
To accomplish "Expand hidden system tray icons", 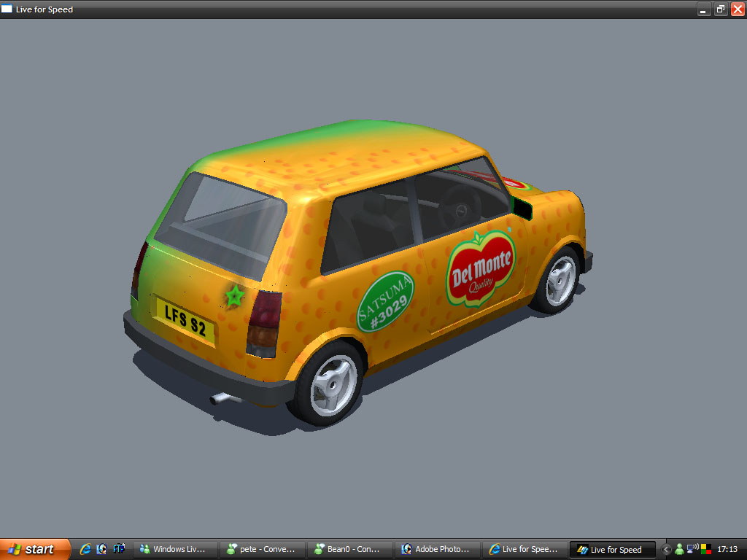I will pyautogui.click(x=667, y=550).
